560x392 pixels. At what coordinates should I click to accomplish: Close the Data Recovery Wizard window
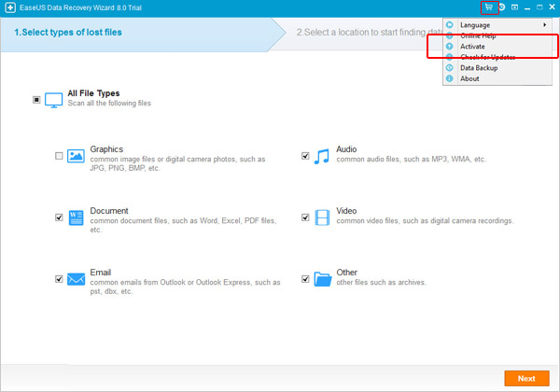click(553, 7)
